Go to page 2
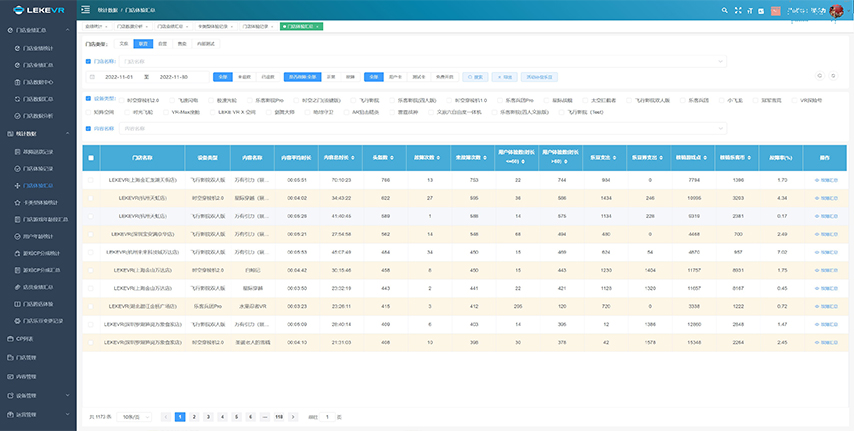This screenshot has height=431, width=854. [x=194, y=417]
